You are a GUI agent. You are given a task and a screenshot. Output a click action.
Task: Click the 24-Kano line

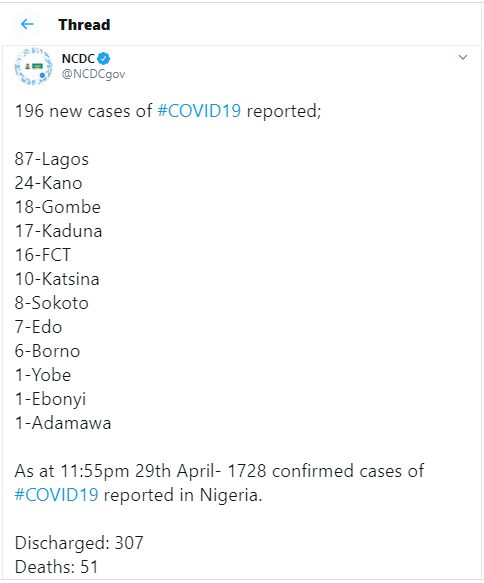point(48,183)
